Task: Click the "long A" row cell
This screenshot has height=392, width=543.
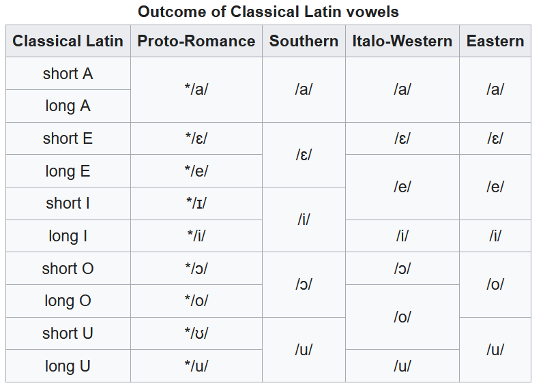Action: 68,106
